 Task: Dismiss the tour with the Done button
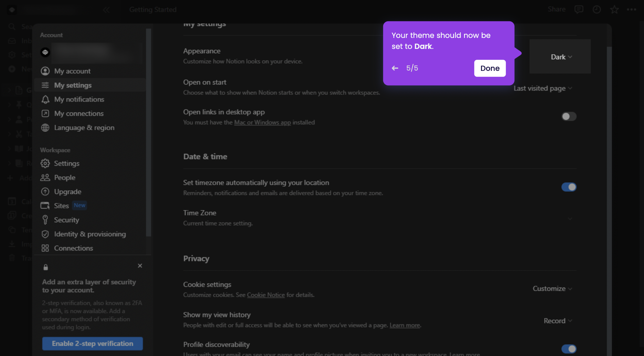[490, 68]
